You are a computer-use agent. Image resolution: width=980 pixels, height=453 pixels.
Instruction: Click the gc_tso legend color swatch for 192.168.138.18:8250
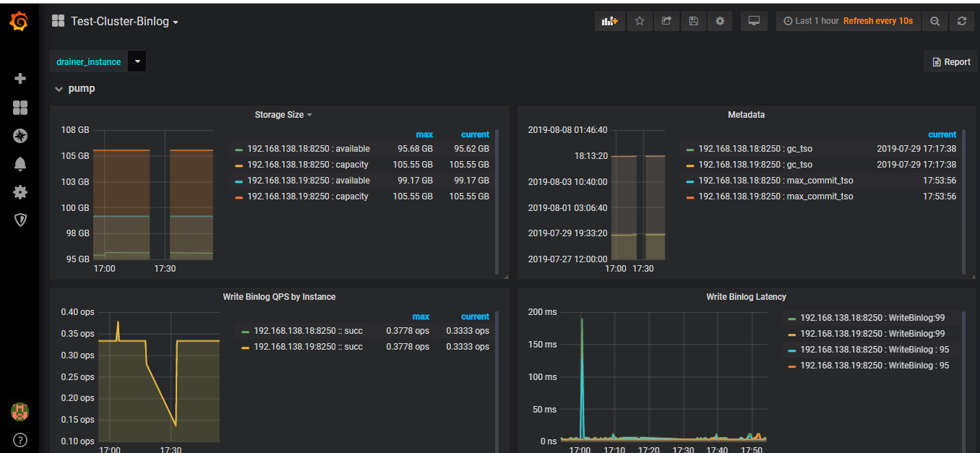pos(689,150)
